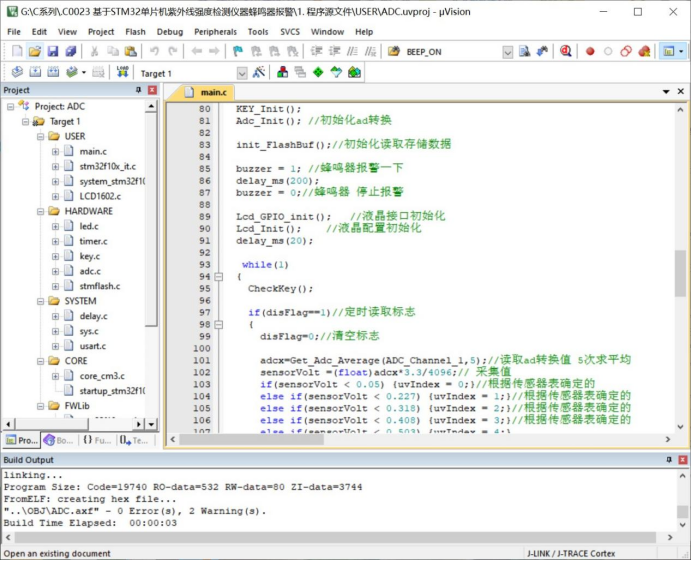
Task: Select adc.c in project tree
Action: click(90, 271)
